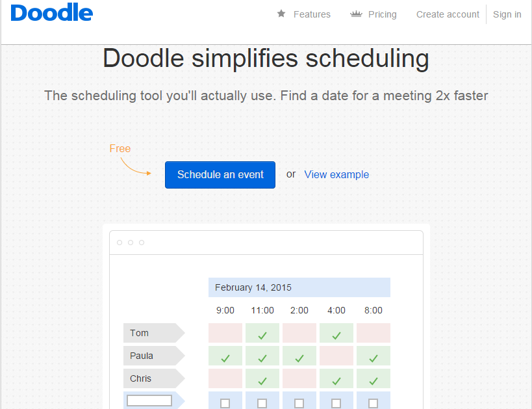The height and width of the screenshot is (409, 532).
Task: Click Paula's green checkmark under 9:00
Action: (225, 357)
